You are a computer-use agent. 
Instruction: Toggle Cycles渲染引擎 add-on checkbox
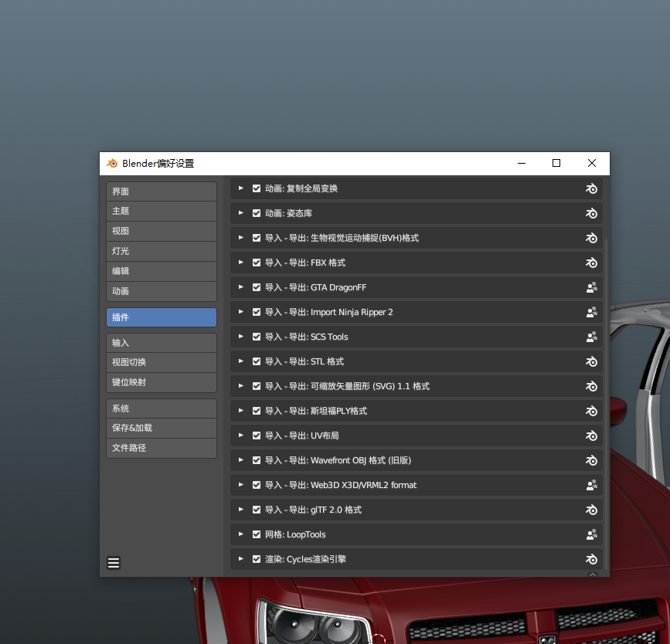point(257,559)
